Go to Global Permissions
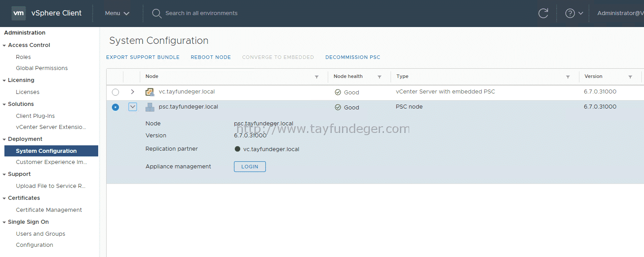The image size is (644, 257). click(42, 68)
